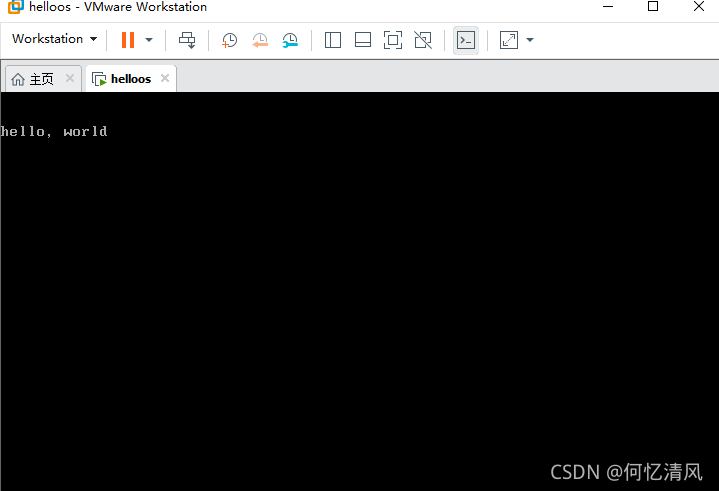Screen dimensions: 719x491
Task: Revert virtual machine to previous snapshot
Action: [260, 40]
